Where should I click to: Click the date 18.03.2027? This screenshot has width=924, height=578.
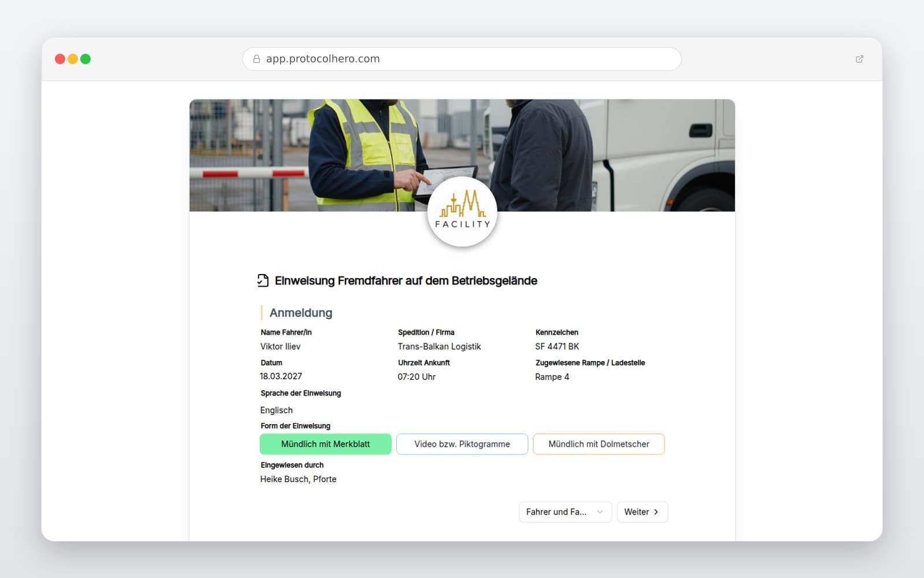pyautogui.click(x=281, y=376)
